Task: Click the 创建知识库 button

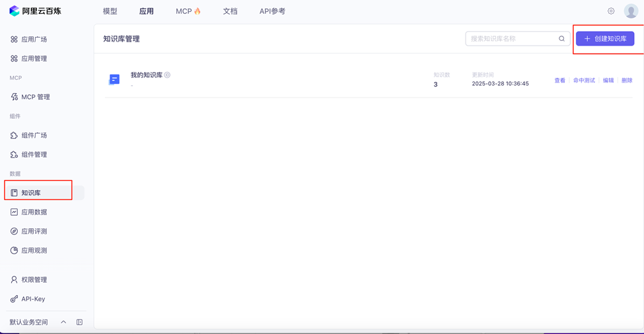Action: (605, 38)
